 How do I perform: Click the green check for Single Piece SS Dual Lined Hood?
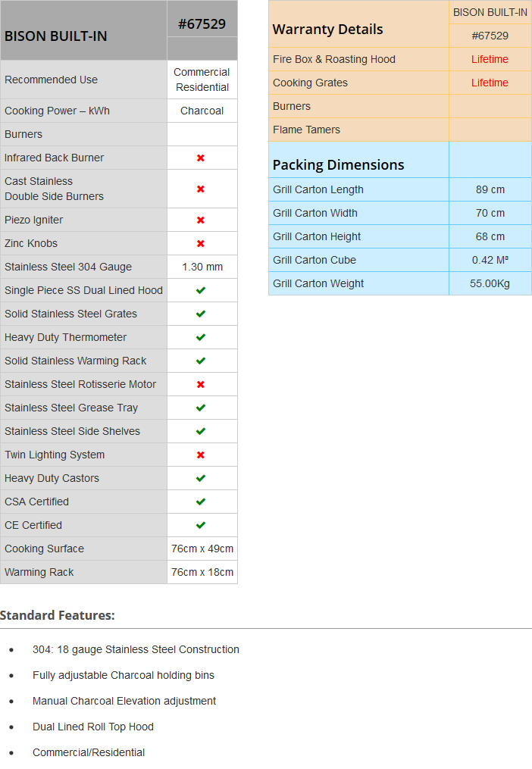pyautogui.click(x=200, y=290)
